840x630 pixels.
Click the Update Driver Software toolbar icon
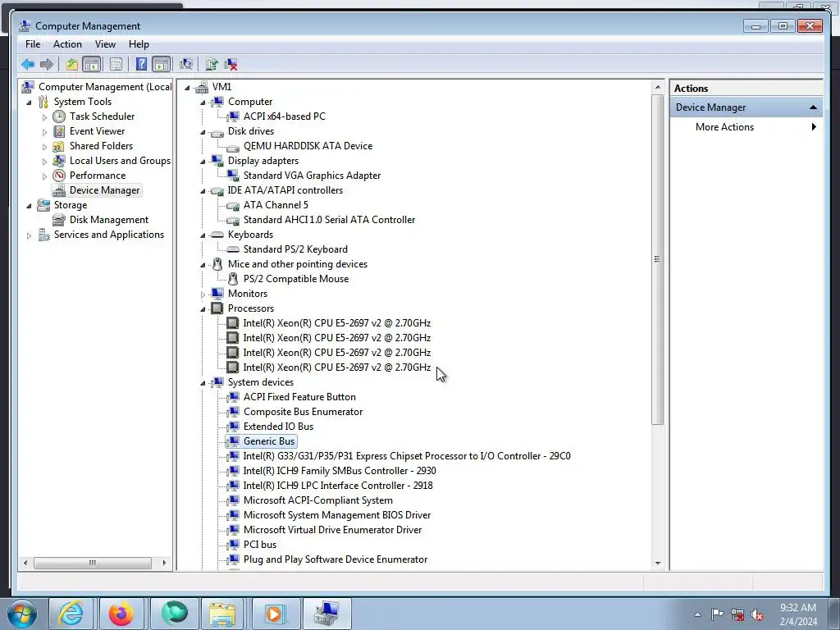pos(212,64)
